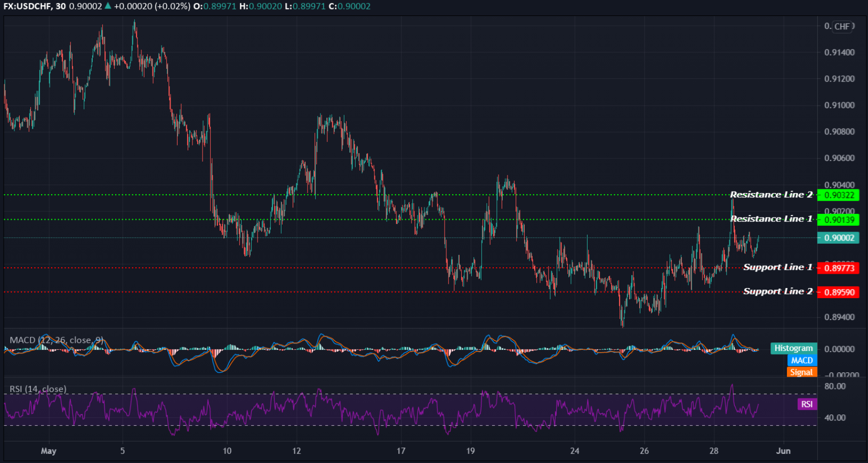Image resolution: width=868 pixels, height=463 pixels.
Task: Click the Jun date on the time axis
Action: [783, 451]
